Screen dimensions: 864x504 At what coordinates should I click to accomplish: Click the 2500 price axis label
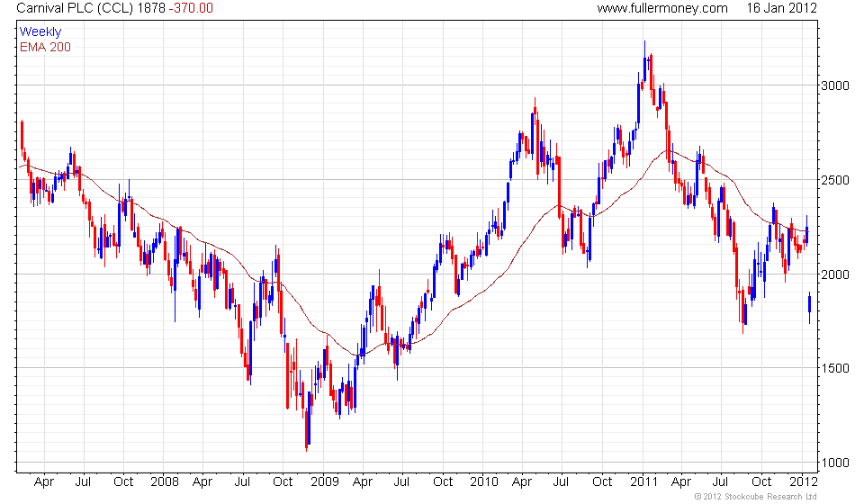point(835,180)
